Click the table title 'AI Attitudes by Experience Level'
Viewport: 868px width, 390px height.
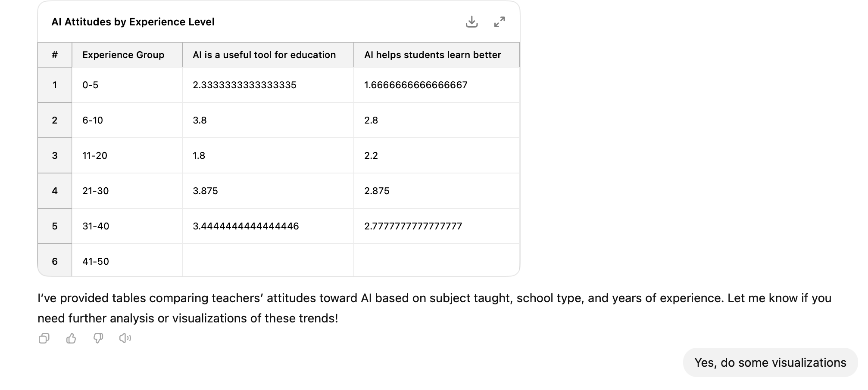pos(133,22)
